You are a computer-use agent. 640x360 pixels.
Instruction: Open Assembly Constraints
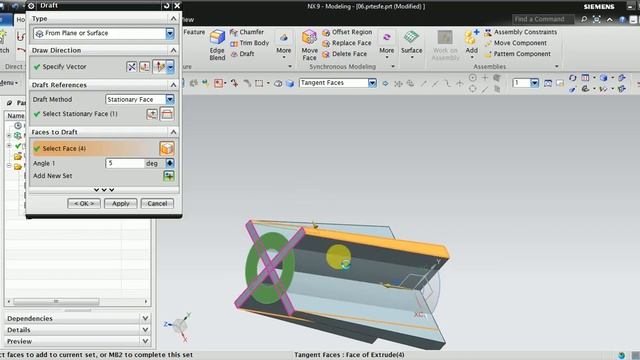tap(520, 32)
